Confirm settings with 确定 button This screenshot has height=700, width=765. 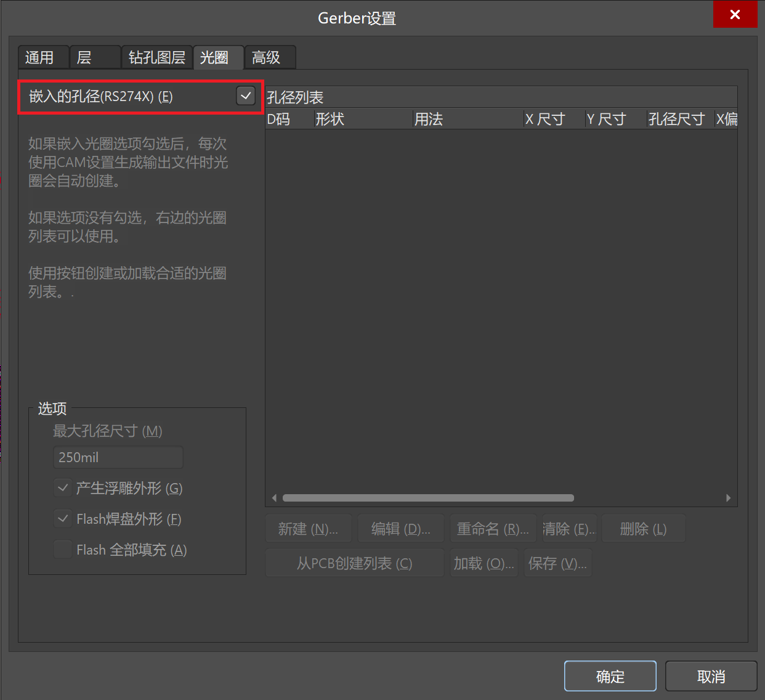point(610,677)
